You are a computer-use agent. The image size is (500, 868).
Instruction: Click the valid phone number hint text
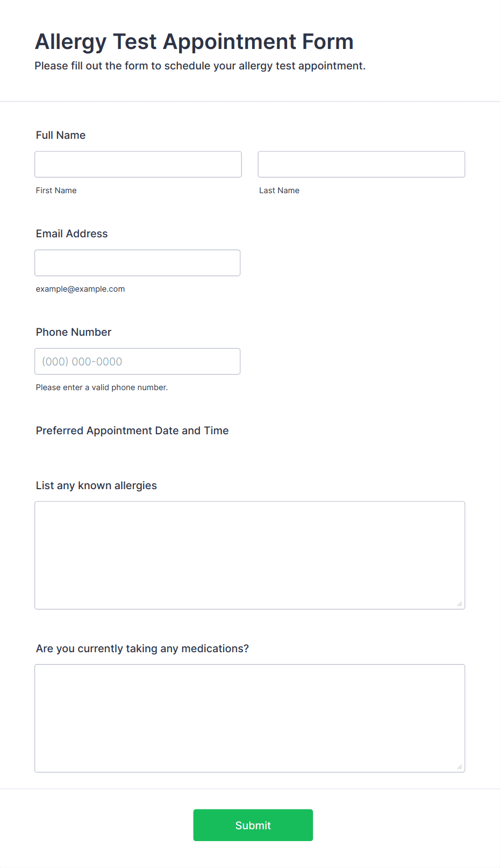[x=102, y=387]
